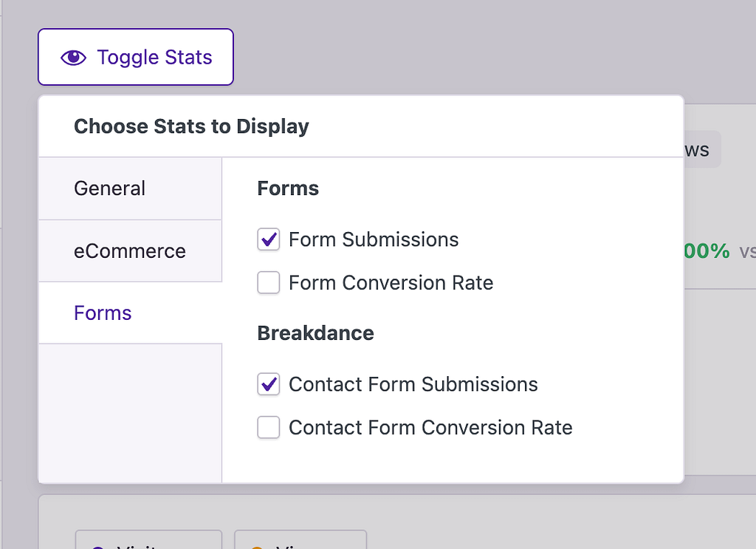This screenshot has width=756, height=549.
Task: Click the Contact Form Conversion Rate label
Action: point(430,427)
